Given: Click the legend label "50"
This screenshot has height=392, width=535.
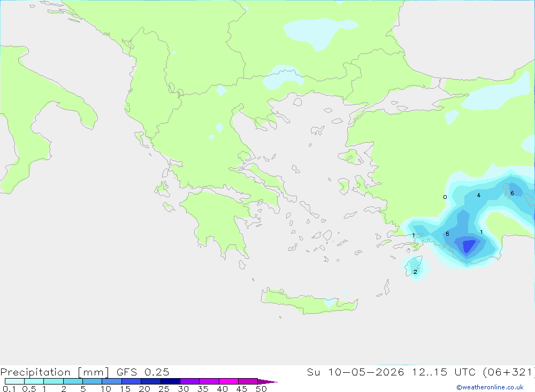Looking at the screenshot, I should click(261, 389).
